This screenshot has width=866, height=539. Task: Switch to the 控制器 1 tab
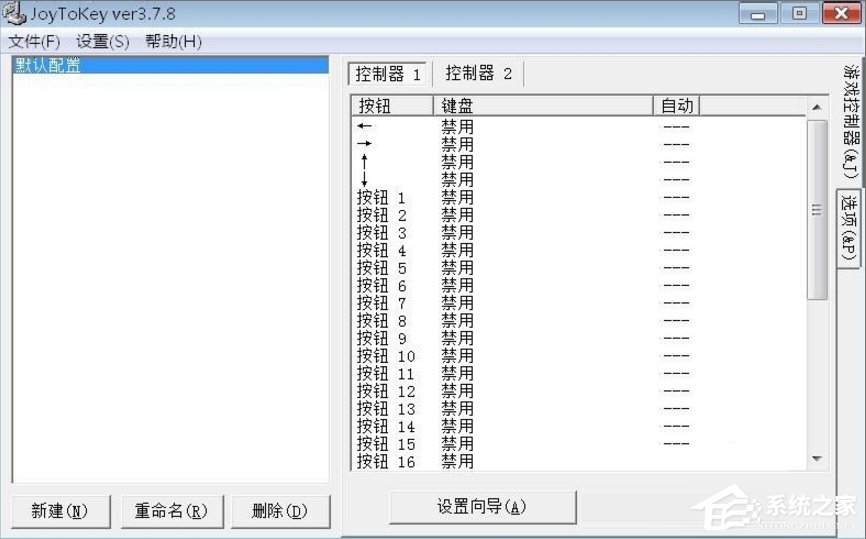387,73
